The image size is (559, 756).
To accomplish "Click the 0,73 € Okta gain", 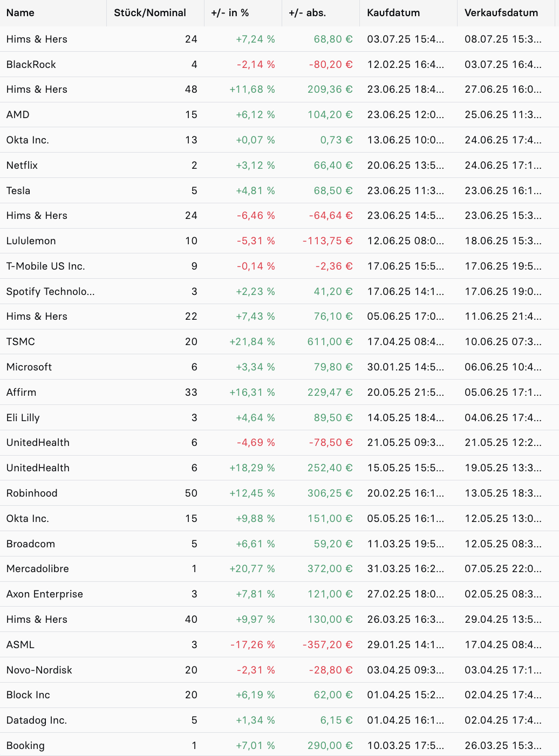I will coord(337,140).
